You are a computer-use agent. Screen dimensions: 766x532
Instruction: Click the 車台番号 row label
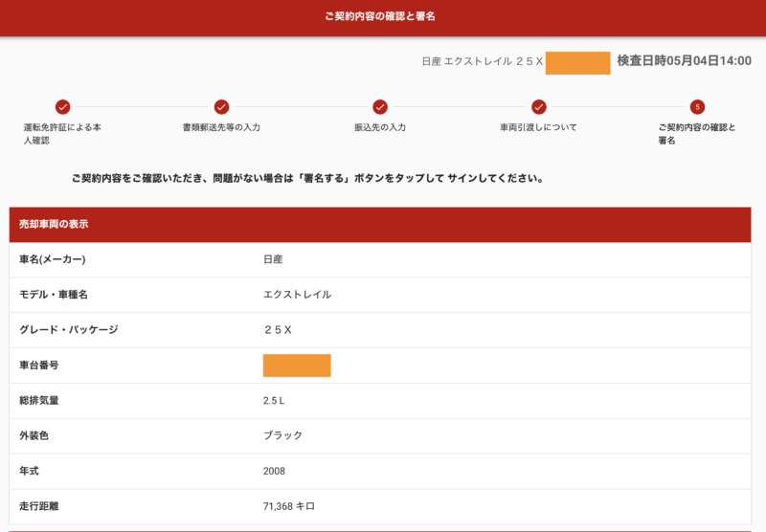[39, 366]
